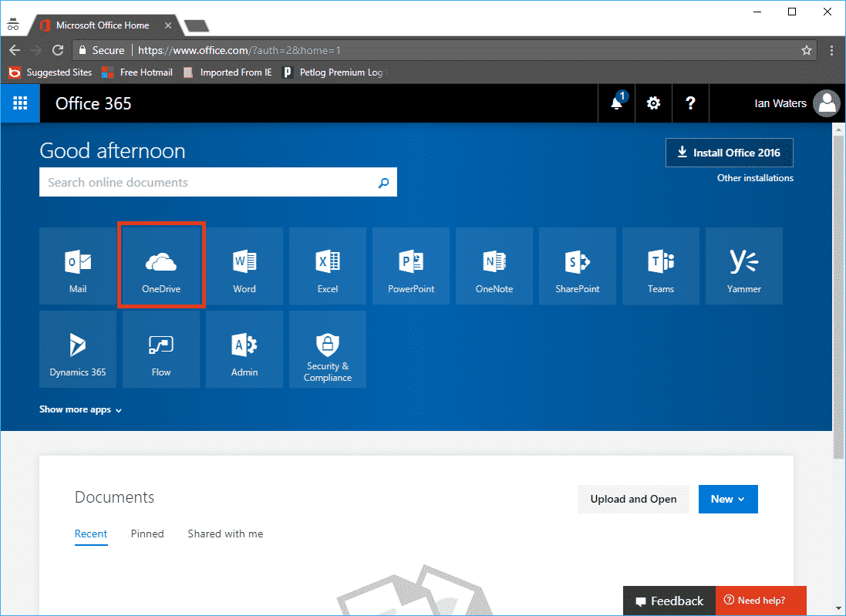846x616 pixels.
Task: Click Upload and Open button
Action: coord(633,499)
